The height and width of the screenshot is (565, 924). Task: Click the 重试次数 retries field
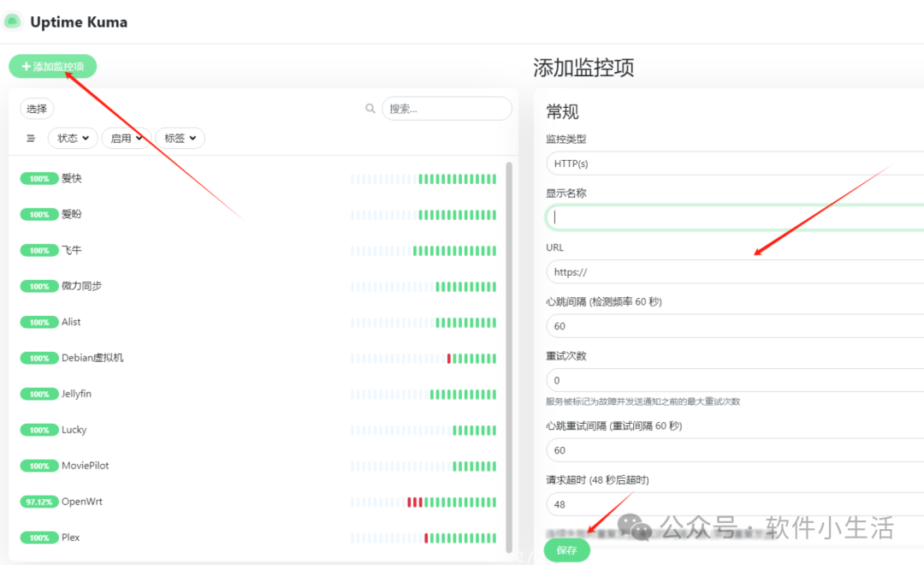coord(735,380)
